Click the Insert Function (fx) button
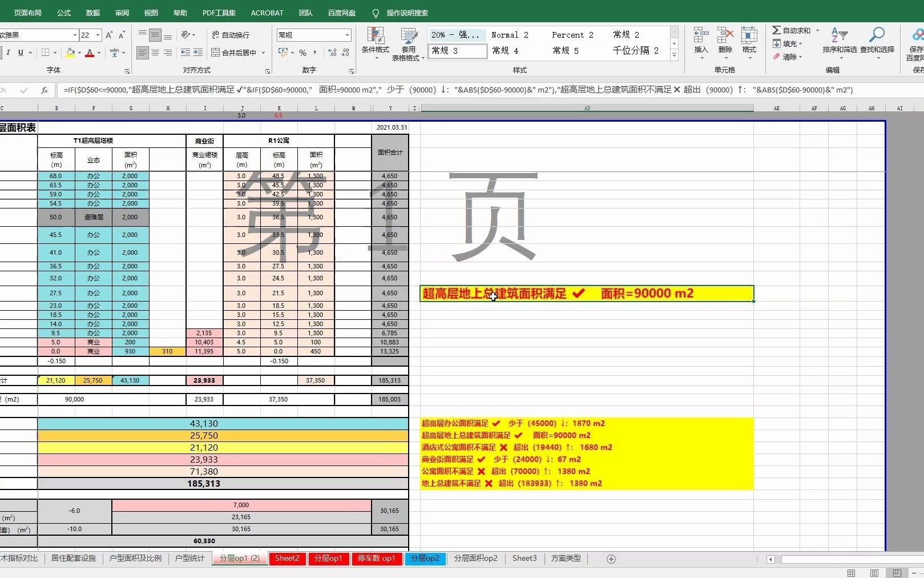924x578 pixels. (45, 90)
